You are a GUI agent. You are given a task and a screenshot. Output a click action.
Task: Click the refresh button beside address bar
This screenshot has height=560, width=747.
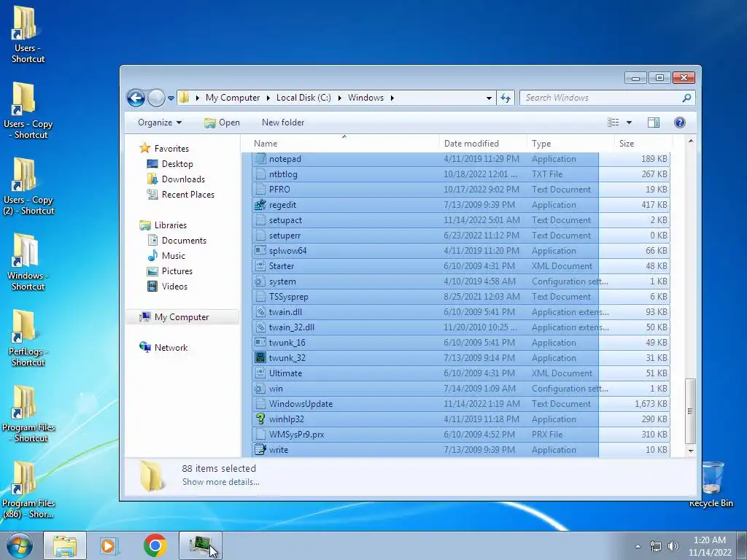(x=505, y=98)
